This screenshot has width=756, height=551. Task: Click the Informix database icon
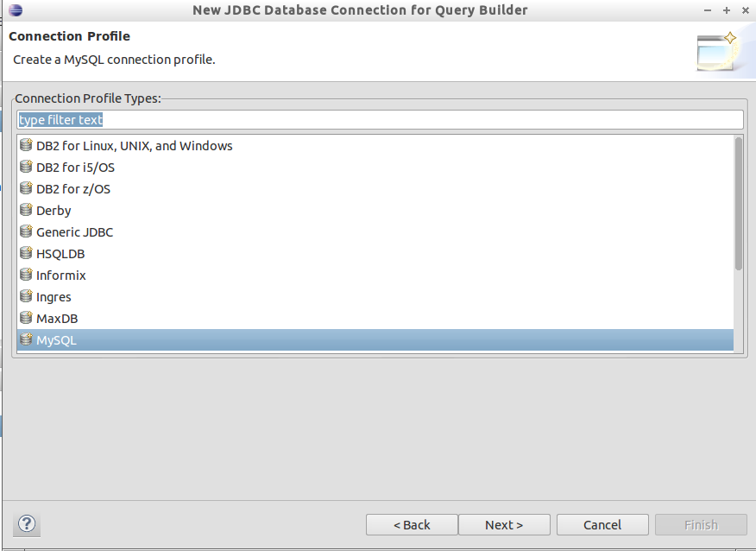pyautogui.click(x=26, y=275)
